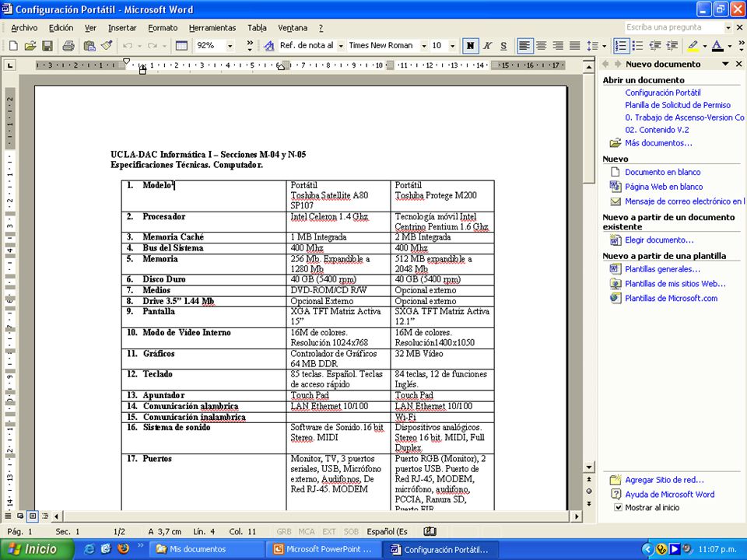
Task: Justify the paragraph text
Action: (x=574, y=46)
